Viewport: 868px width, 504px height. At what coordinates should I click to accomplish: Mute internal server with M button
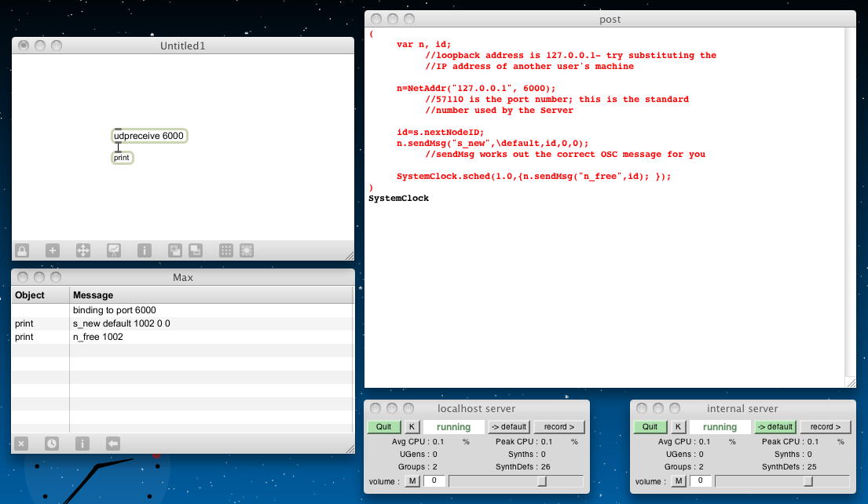pos(679,480)
